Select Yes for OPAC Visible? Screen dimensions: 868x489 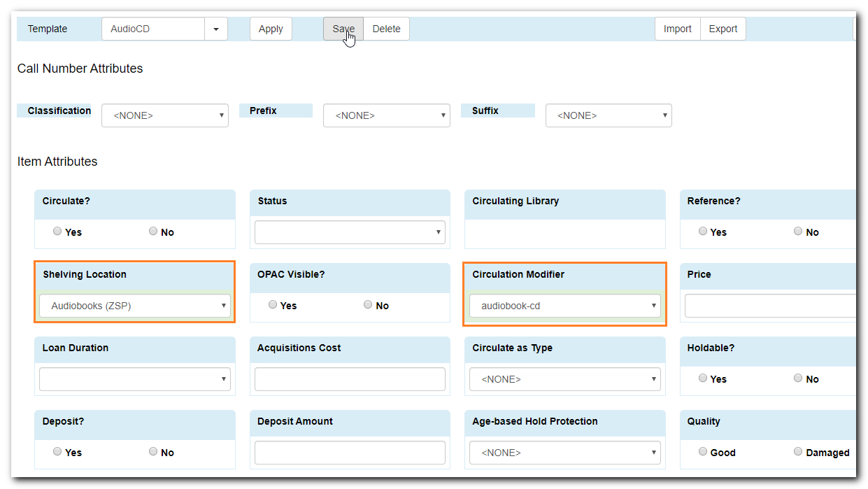(273, 305)
